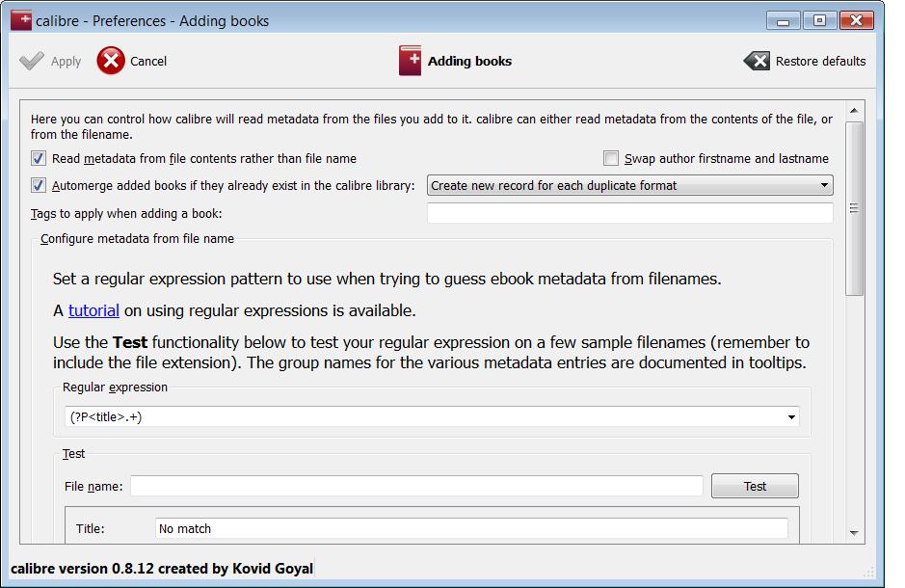Click the Test group label
Screen dimensions: 905x588
[x=73, y=454]
